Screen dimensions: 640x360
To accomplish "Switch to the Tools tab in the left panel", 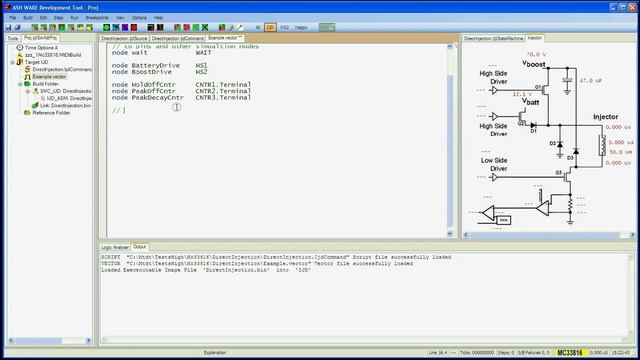I will click(x=13, y=38).
